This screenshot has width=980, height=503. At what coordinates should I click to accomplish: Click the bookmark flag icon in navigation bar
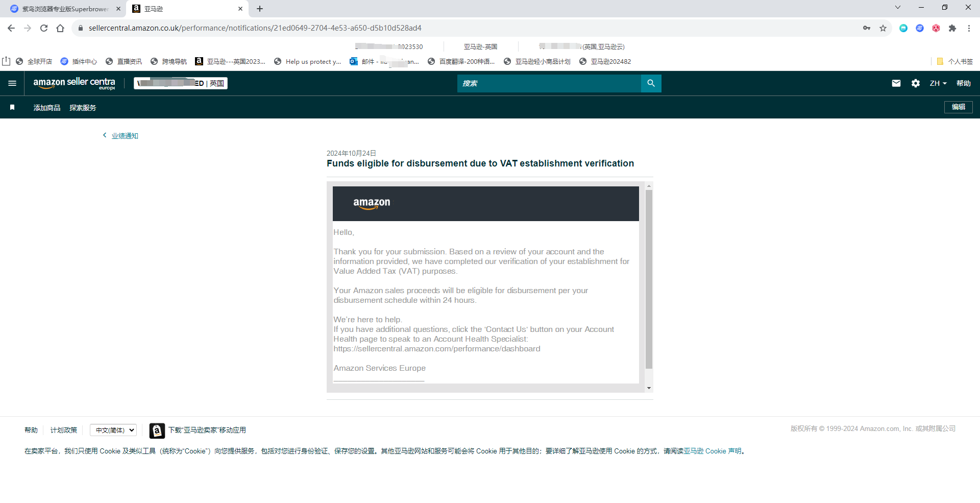click(x=12, y=107)
